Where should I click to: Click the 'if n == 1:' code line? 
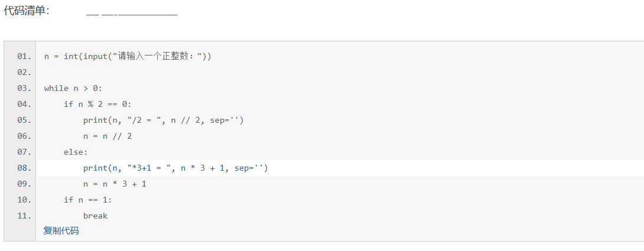tap(87, 200)
